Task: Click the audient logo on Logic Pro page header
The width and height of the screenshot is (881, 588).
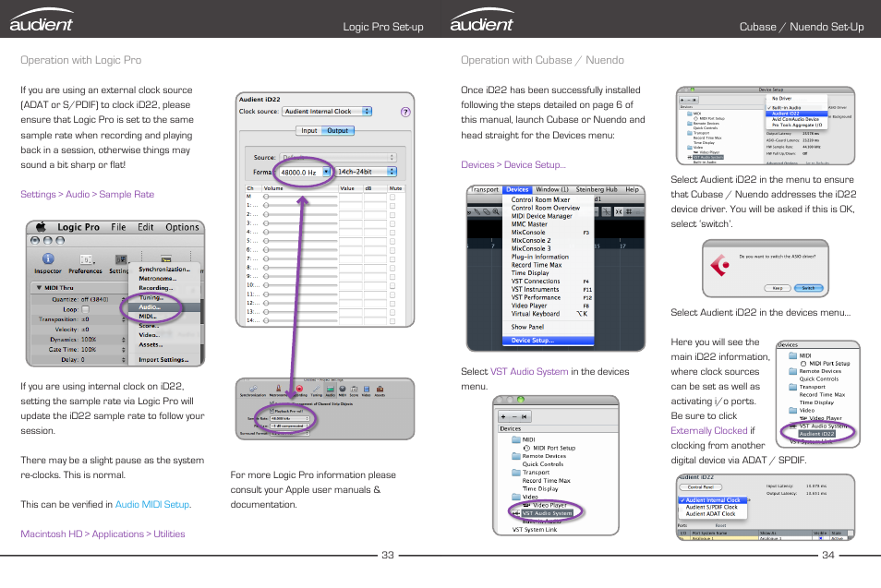Action: pos(41,20)
